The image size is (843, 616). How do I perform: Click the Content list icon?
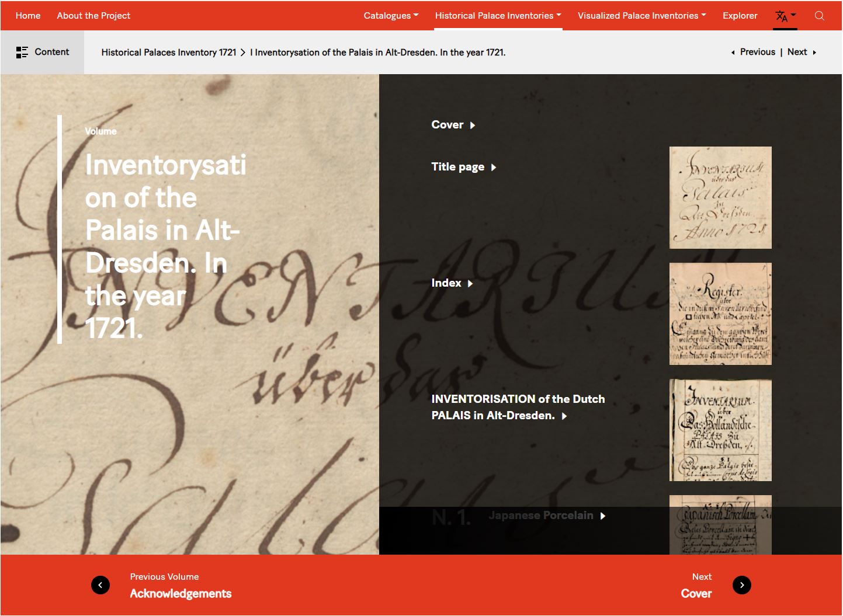pos(22,53)
